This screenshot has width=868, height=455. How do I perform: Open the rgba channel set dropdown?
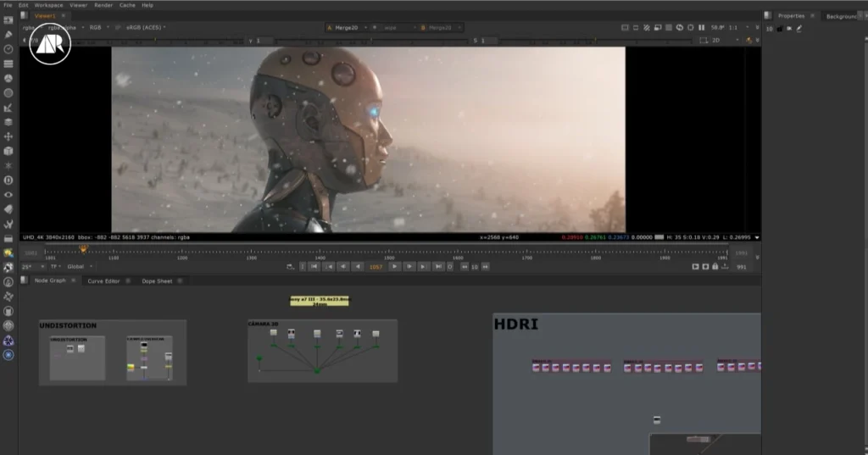pyautogui.click(x=32, y=27)
